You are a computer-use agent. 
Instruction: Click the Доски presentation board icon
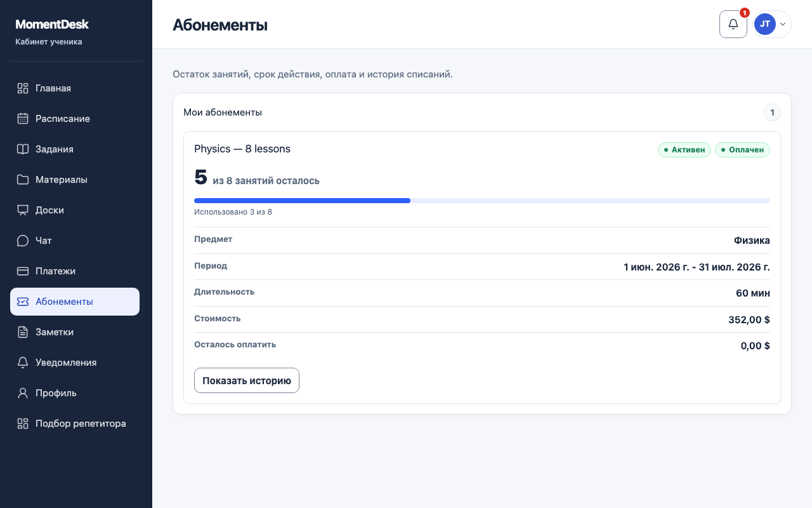(23, 210)
